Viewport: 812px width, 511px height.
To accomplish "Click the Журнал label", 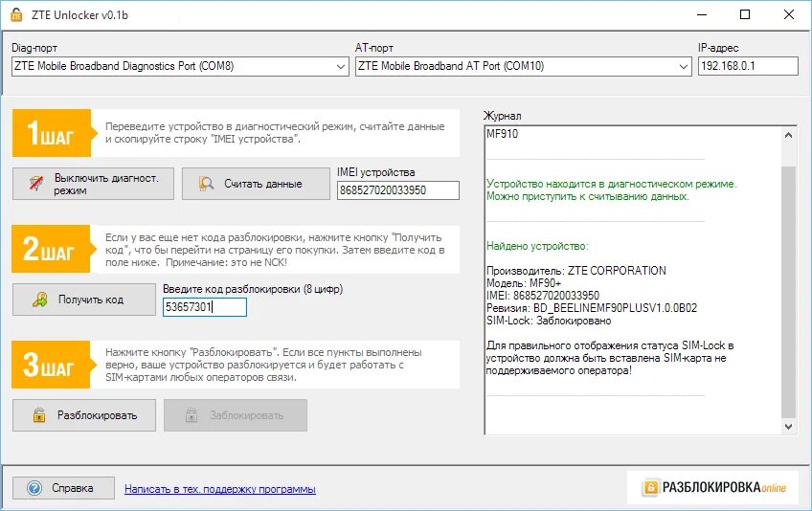I will click(x=503, y=116).
